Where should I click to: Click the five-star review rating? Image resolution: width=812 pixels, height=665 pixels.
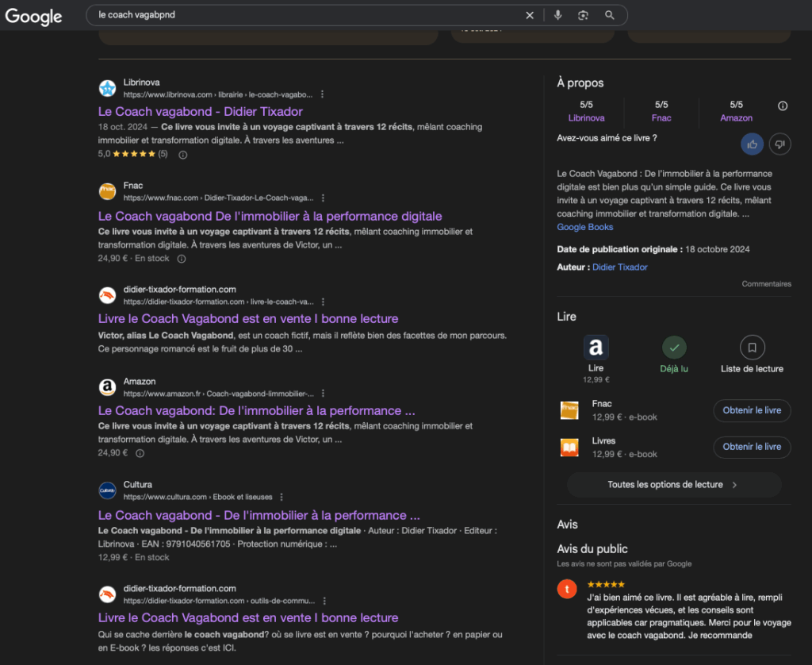click(x=606, y=584)
